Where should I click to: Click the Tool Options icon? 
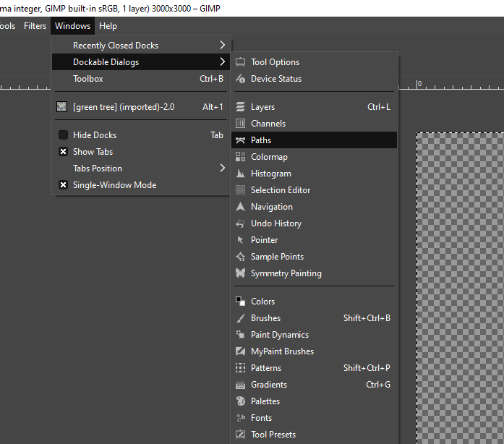coord(240,62)
